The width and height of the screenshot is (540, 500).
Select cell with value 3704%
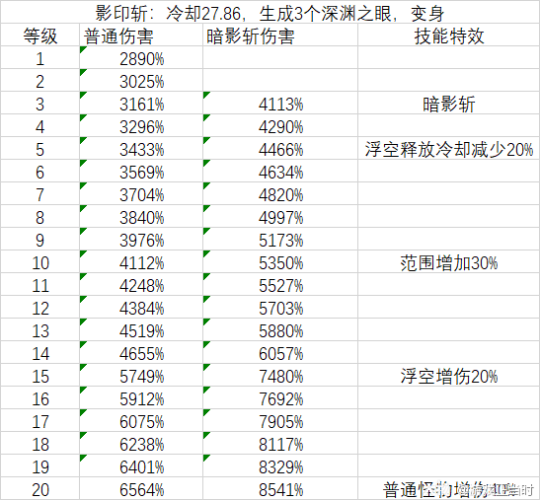pos(141,194)
